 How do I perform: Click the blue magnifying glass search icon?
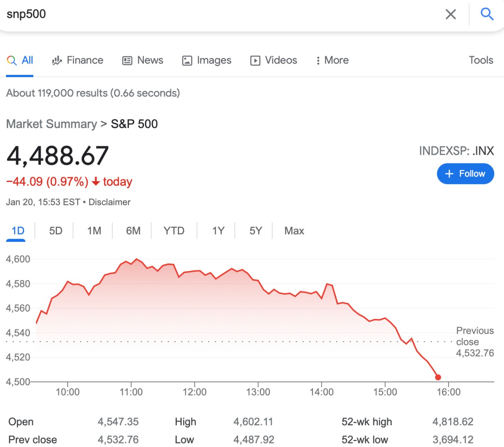click(487, 14)
